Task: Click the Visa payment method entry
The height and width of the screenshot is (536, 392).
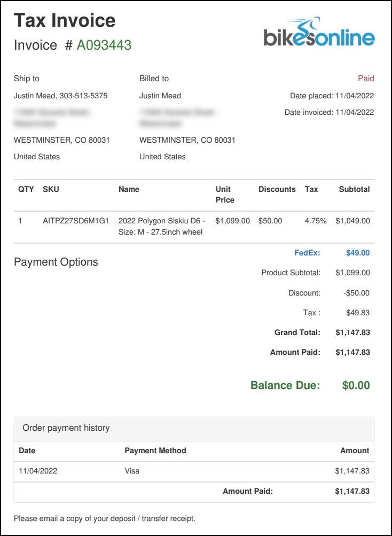Action: 132,471
